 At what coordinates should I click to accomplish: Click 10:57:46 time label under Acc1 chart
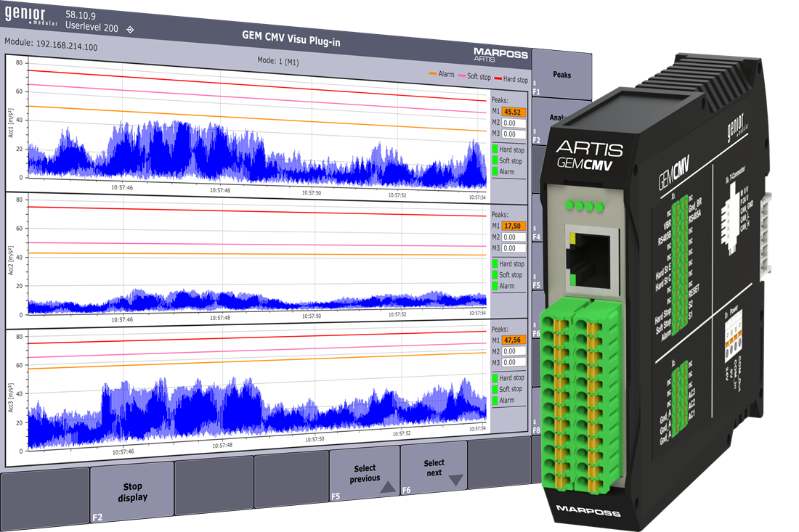click(x=122, y=187)
